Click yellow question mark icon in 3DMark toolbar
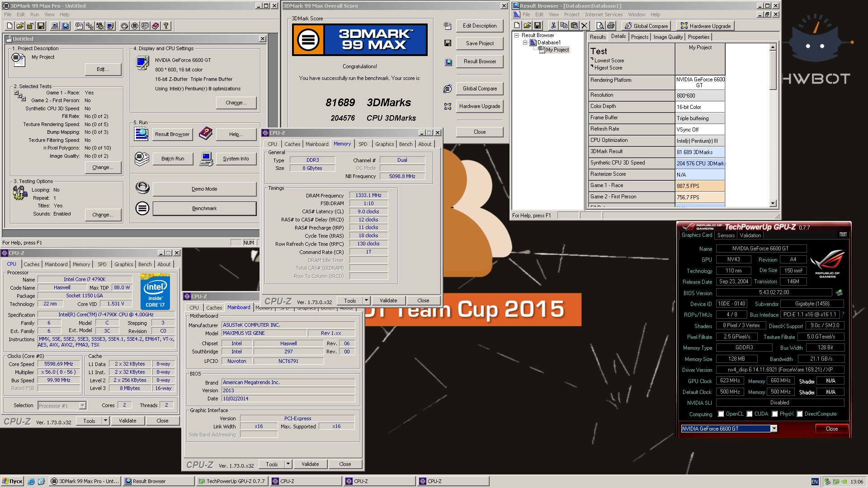Image resolution: width=868 pixels, height=488 pixels. [x=166, y=26]
